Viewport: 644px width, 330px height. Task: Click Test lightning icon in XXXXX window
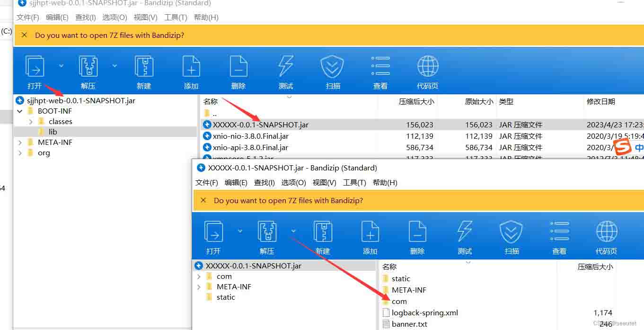pyautogui.click(x=465, y=232)
